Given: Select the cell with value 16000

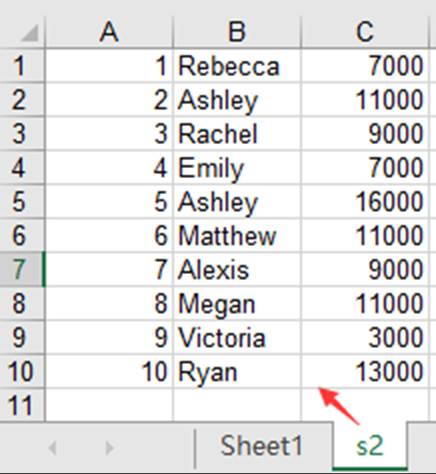Looking at the screenshot, I should [x=365, y=202].
